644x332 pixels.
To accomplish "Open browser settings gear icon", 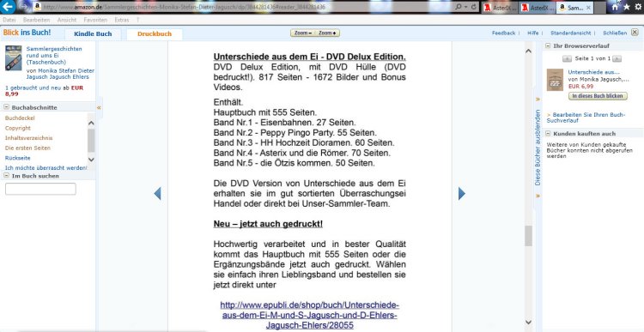I will (x=638, y=7).
